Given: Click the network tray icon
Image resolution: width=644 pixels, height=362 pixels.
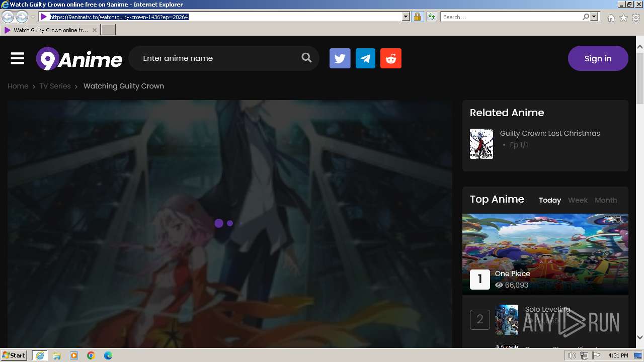Looking at the screenshot, I should click(584, 355).
